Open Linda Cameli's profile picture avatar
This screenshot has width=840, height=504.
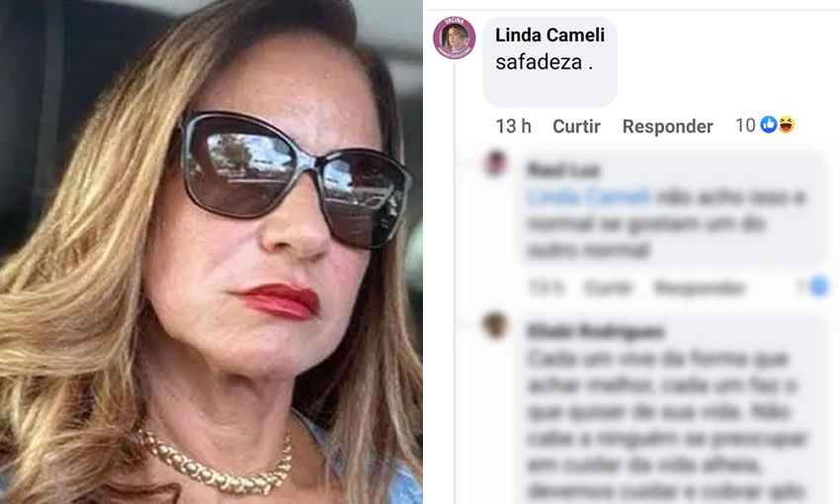click(x=455, y=38)
